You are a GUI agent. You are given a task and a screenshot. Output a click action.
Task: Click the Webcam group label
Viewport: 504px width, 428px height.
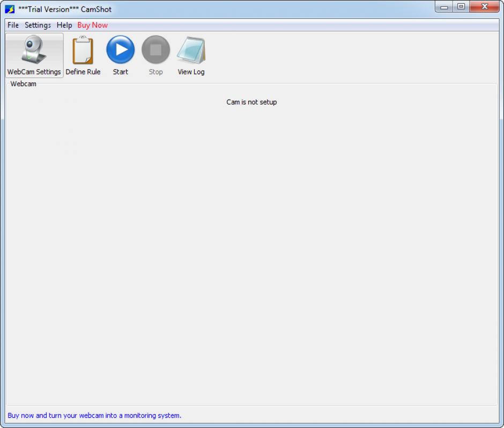coord(23,84)
